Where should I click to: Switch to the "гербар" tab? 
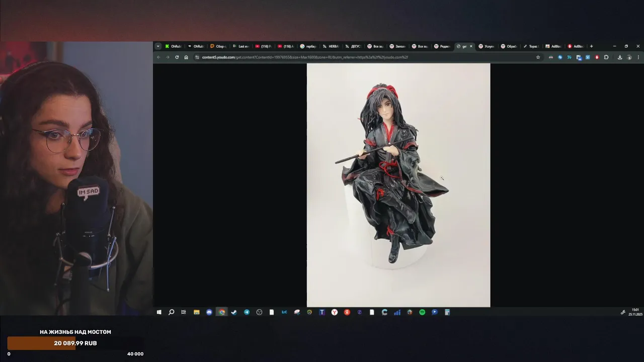tap(308, 46)
